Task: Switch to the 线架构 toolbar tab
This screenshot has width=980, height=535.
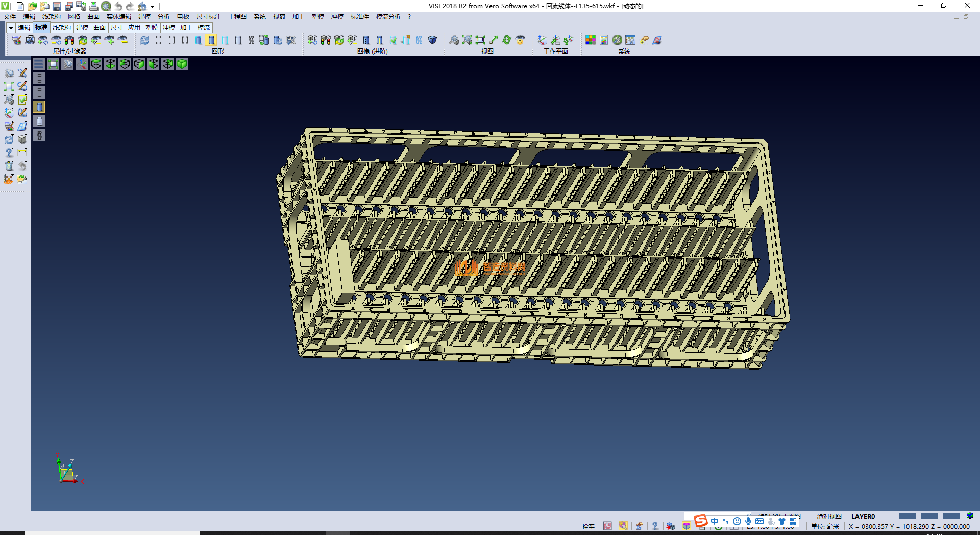Action: click(x=61, y=28)
